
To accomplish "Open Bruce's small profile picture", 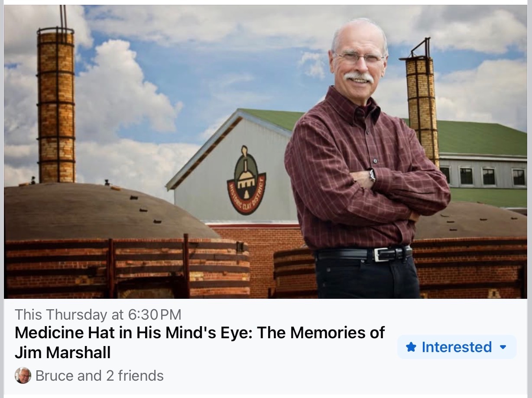I will pyautogui.click(x=23, y=375).
